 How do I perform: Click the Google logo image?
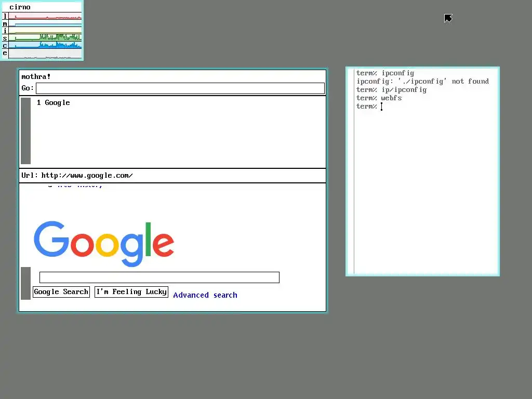(x=104, y=244)
